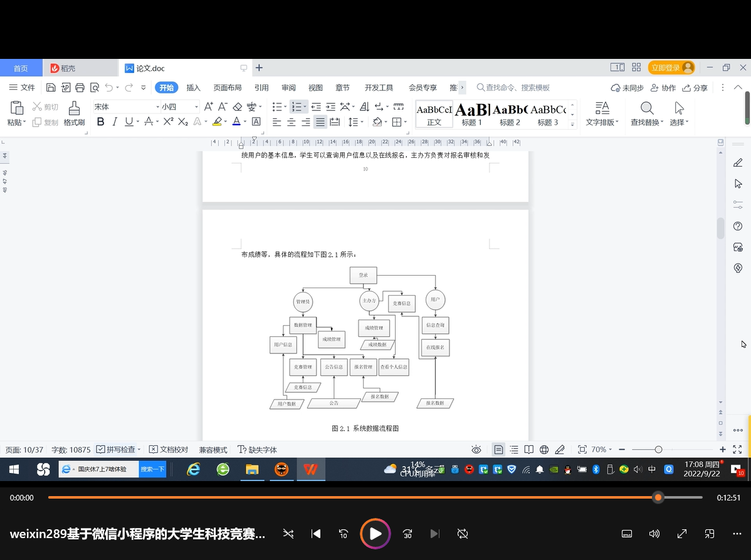This screenshot has height=560, width=751.
Task: Open Print Preview from the quick toolbar
Action: [95, 88]
